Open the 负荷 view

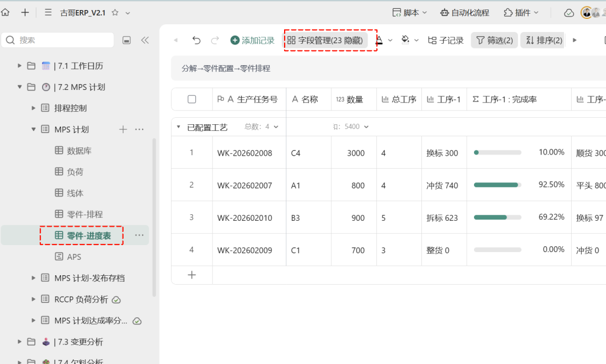click(x=69, y=172)
